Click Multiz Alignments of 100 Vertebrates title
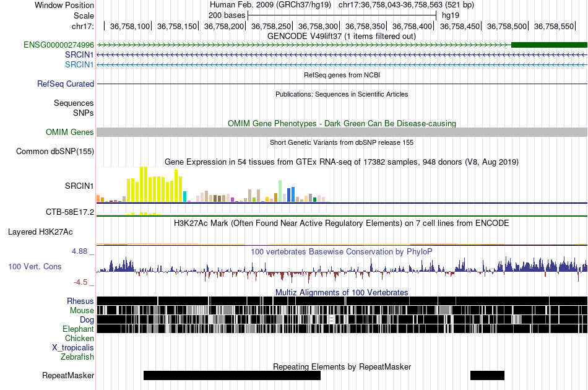Image resolution: width=588 pixels, height=390 pixels. pos(342,292)
